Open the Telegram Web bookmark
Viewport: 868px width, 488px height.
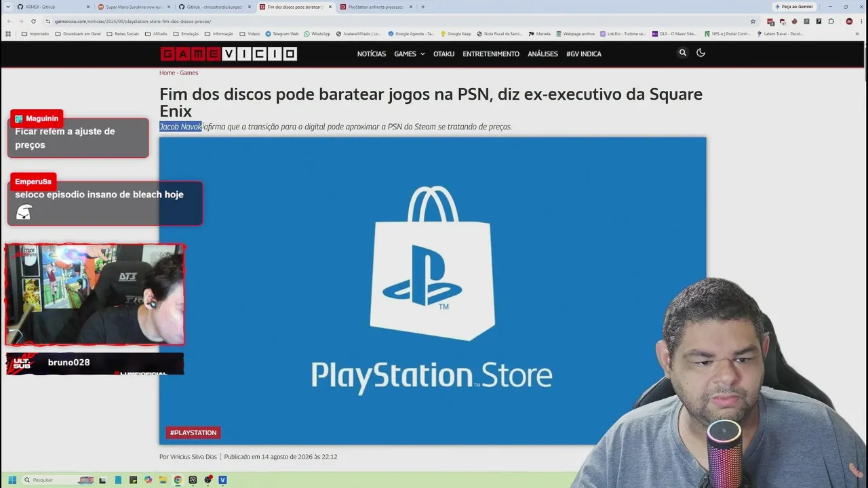282,34
